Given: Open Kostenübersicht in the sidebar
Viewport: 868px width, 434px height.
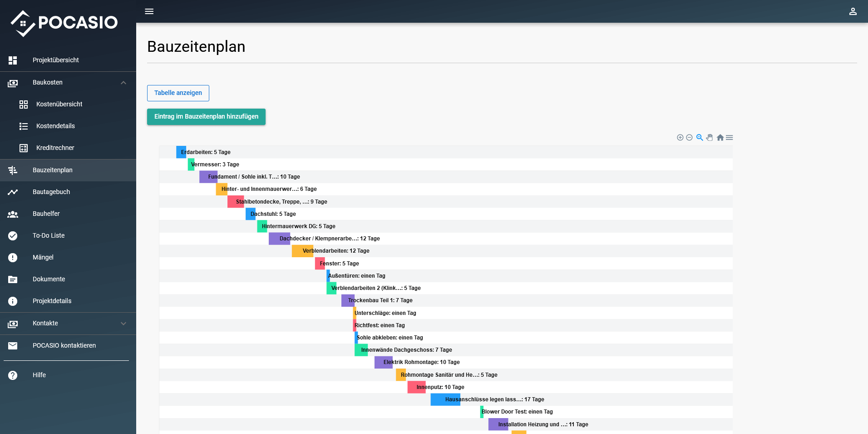Looking at the screenshot, I should pos(59,104).
